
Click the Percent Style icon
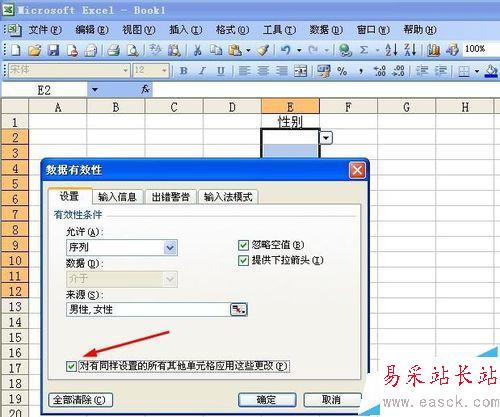tap(342, 71)
